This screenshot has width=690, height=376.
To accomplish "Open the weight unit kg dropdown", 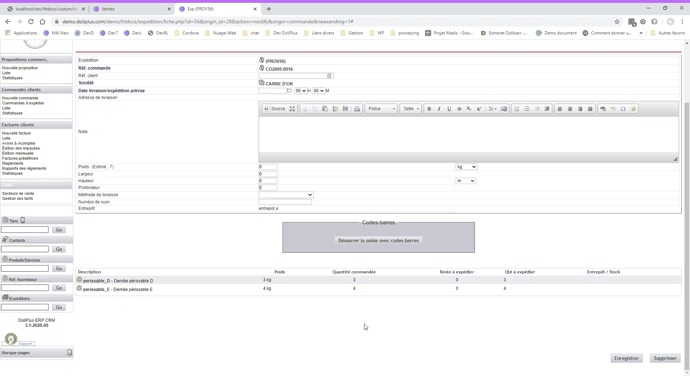I will [x=466, y=167].
